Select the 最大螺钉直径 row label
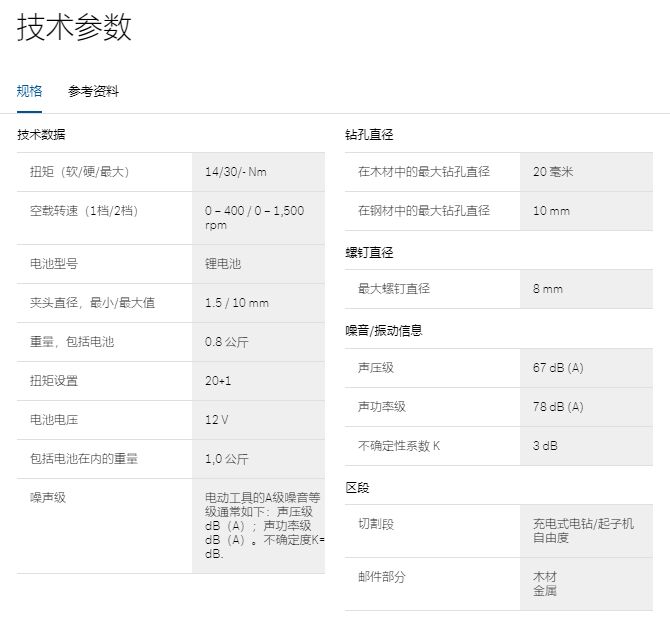The width and height of the screenshot is (670, 633). click(394, 289)
